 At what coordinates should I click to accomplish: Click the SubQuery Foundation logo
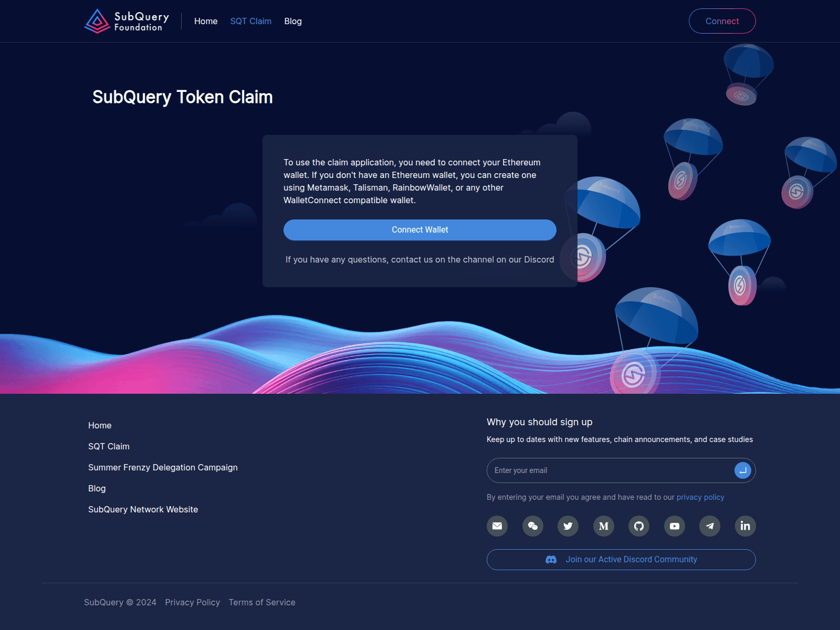pyautogui.click(x=127, y=21)
